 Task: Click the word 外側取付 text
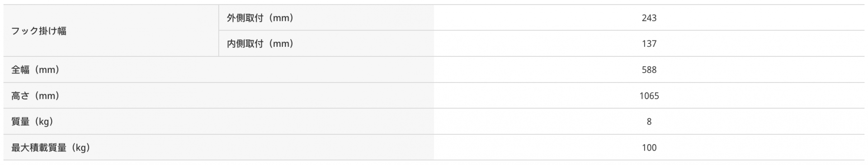pyautogui.click(x=245, y=18)
